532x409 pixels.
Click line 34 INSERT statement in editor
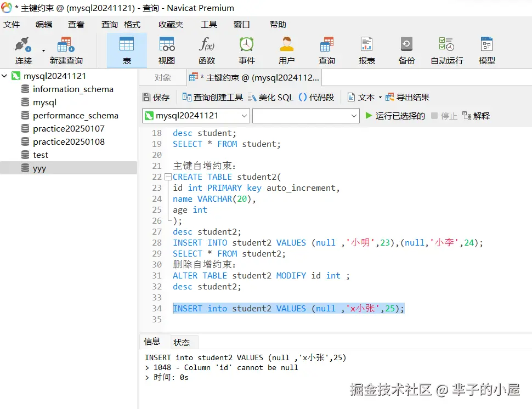point(288,308)
